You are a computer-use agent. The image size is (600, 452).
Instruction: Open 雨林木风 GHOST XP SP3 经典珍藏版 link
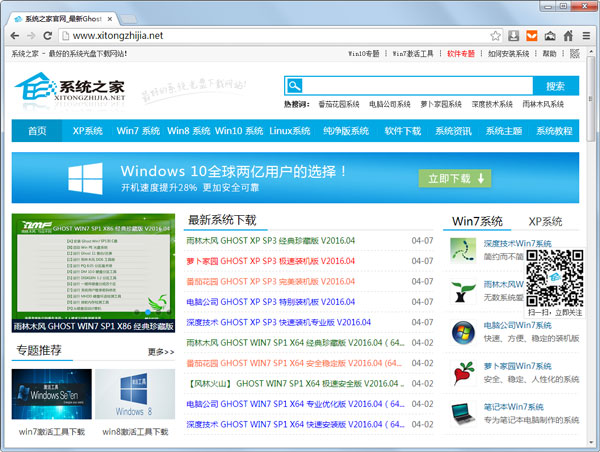pyautogui.click(x=271, y=241)
